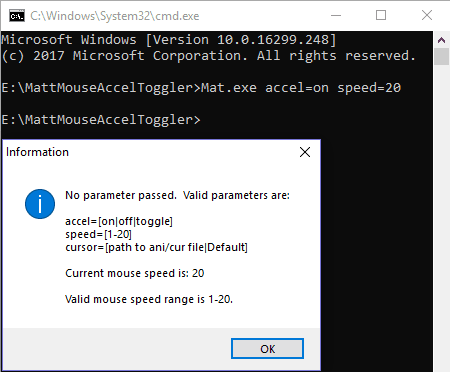Click OK in the Information dialog
This screenshot has width=450, height=372.
[267, 349]
